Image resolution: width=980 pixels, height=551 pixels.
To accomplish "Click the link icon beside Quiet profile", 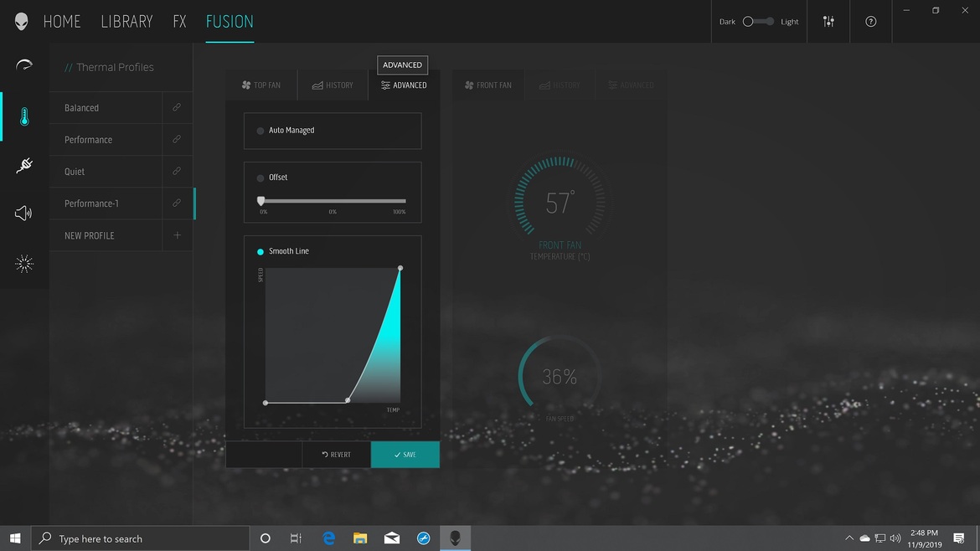I will point(177,171).
